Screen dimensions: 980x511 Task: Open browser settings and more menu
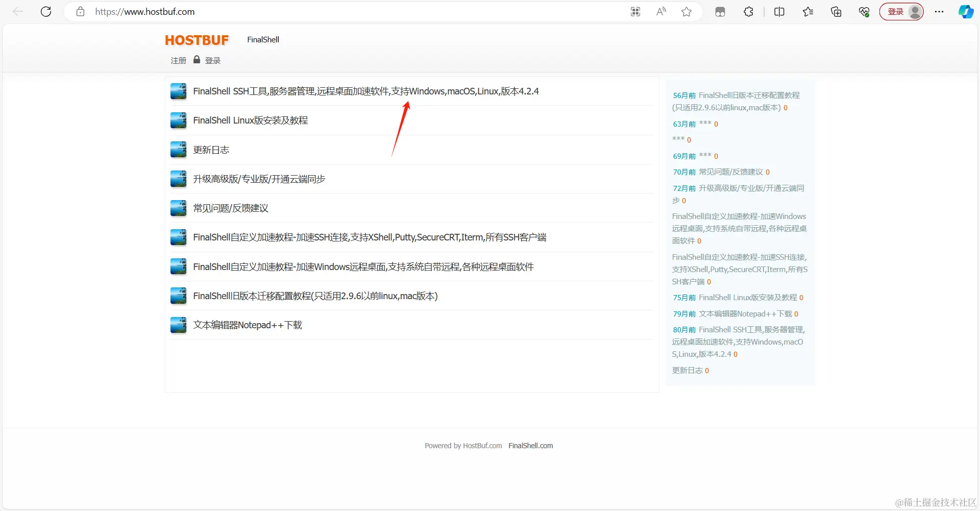(939, 12)
